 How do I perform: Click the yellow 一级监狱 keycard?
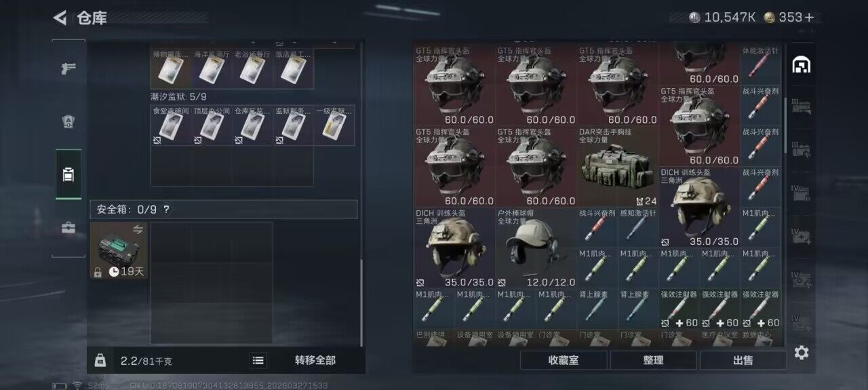pyautogui.click(x=334, y=125)
